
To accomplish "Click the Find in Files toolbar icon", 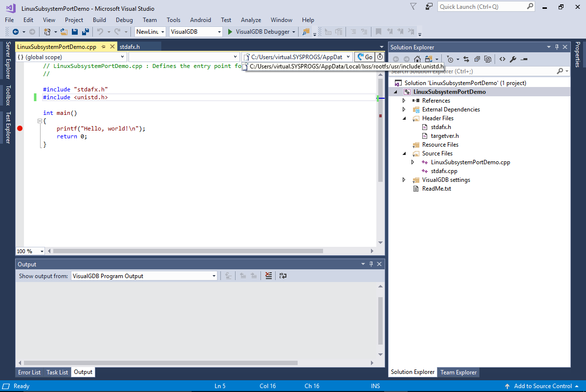I will (306, 32).
